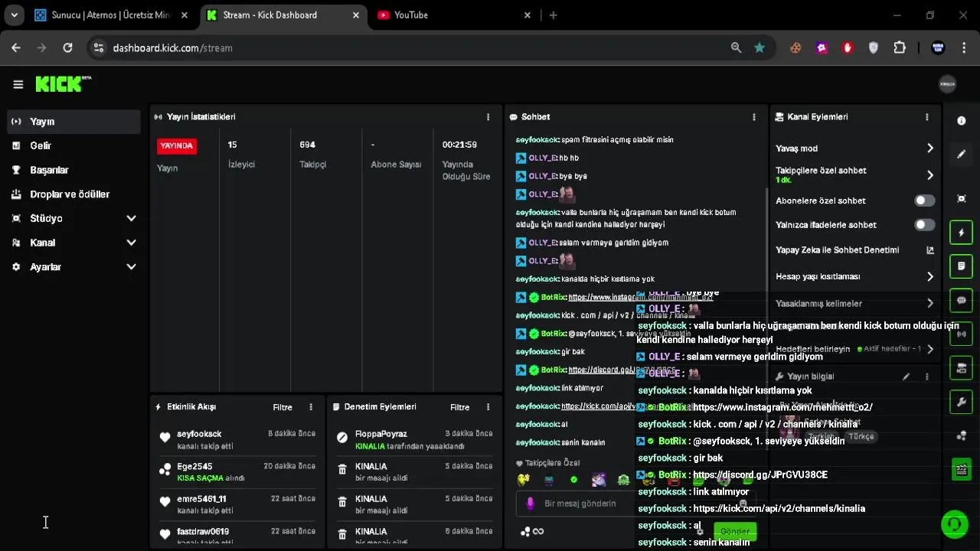Toggle Yalnızca ifadelerle sohbet switch
The width and height of the screenshot is (980, 551).
(x=925, y=225)
